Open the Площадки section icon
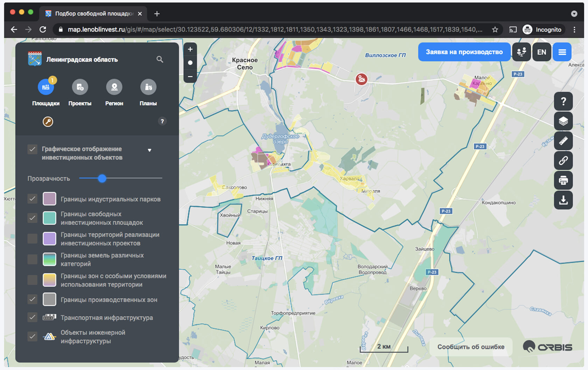Viewport: 588px width, 370px height. tap(45, 87)
